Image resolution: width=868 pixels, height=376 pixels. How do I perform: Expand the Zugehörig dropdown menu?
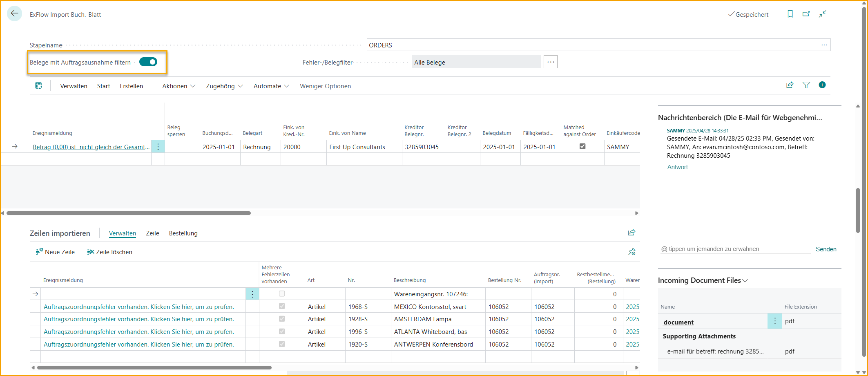click(x=224, y=86)
